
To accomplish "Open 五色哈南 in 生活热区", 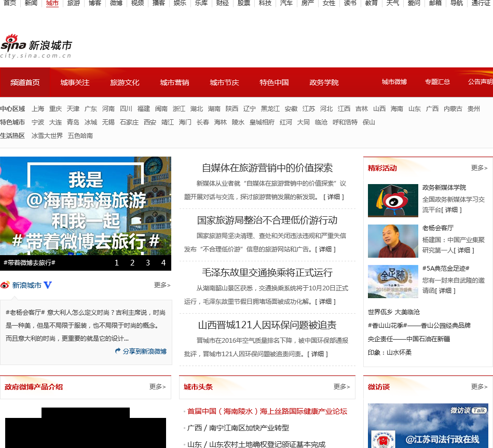I will coord(80,136).
